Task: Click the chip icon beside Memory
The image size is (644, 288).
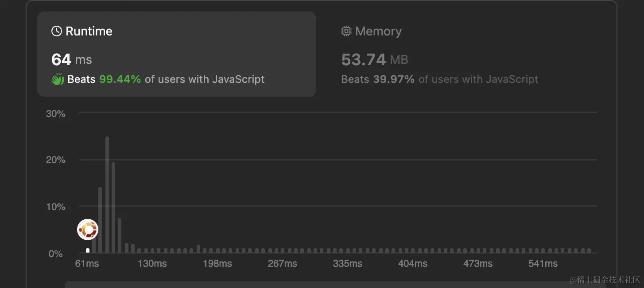Action: point(346,31)
